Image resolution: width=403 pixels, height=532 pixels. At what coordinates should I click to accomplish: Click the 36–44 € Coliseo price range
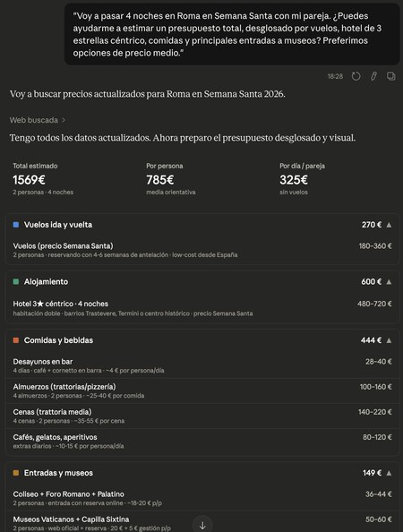tap(379, 494)
